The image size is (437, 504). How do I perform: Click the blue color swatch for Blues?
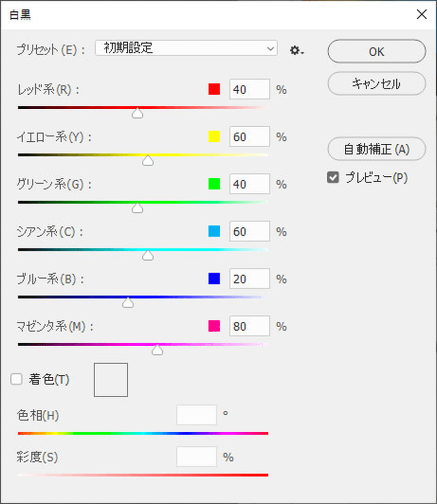click(214, 279)
